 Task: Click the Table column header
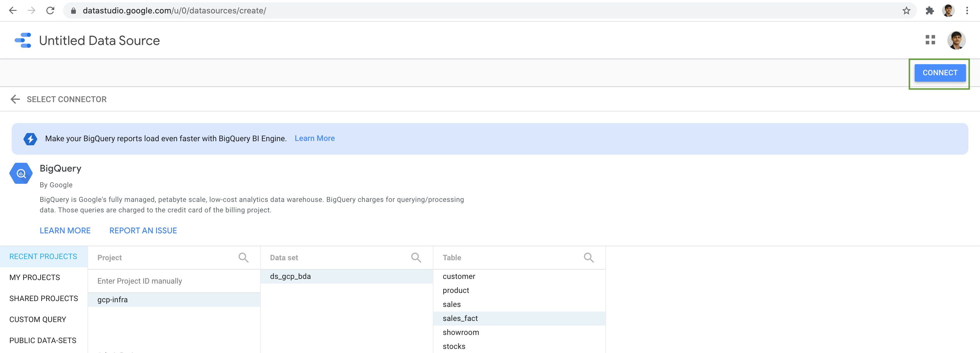point(452,258)
